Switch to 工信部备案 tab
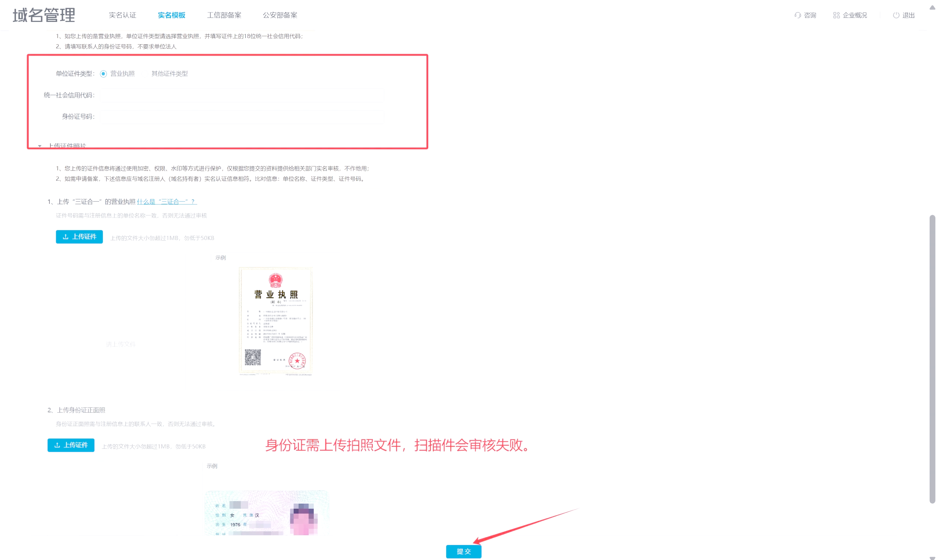The width and height of the screenshot is (937, 560). [224, 15]
